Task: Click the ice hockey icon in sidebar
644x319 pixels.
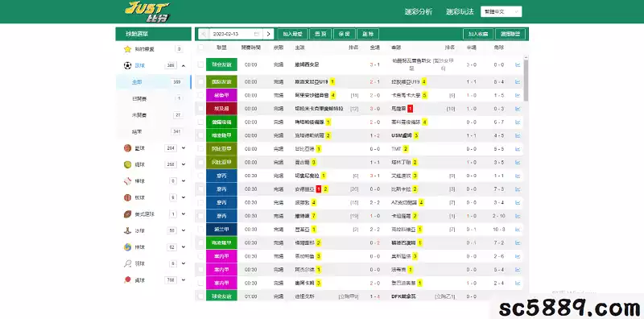Action: tap(127, 230)
